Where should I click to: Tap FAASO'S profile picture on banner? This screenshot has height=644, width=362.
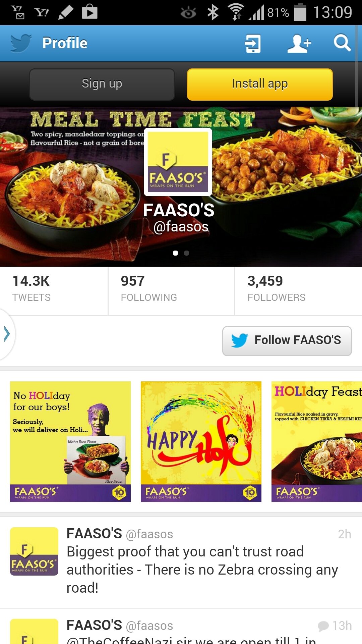(x=178, y=162)
